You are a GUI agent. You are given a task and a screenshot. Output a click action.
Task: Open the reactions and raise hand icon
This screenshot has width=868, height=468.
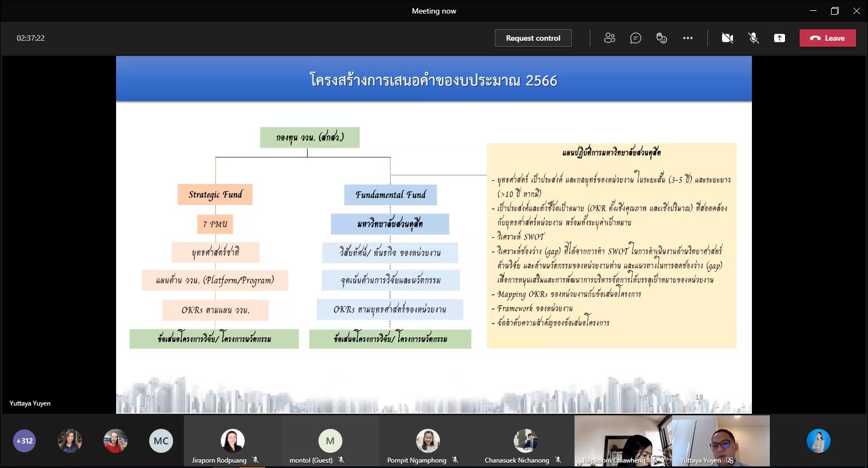(x=661, y=38)
